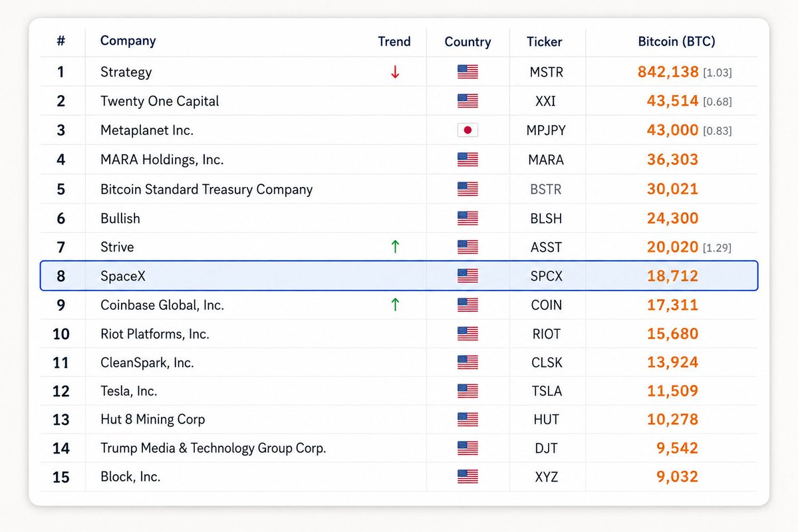The width and height of the screenshot is (798, 532).
Task: Open Hut 8 Mining Corp name
Action: point(152,420)
